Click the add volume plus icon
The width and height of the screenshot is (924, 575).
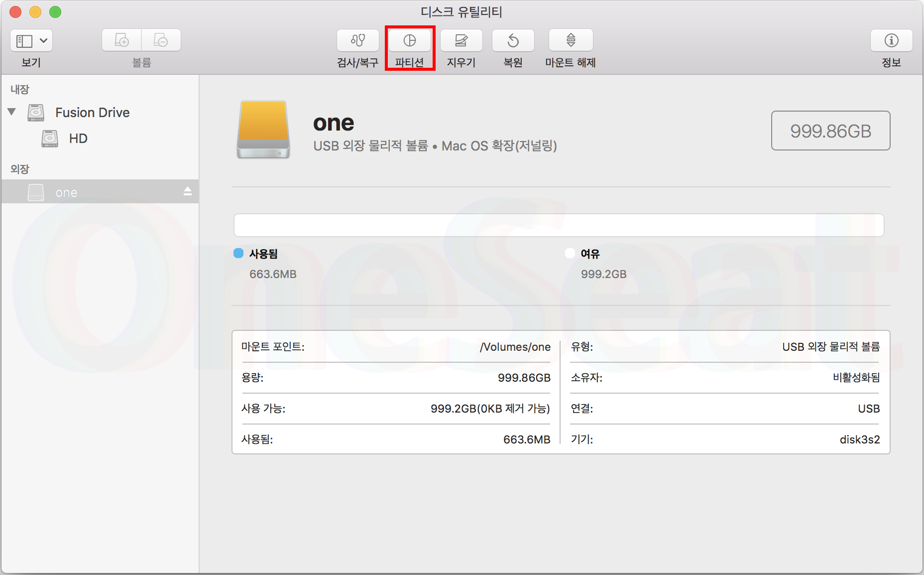click(x=121, y=40)
